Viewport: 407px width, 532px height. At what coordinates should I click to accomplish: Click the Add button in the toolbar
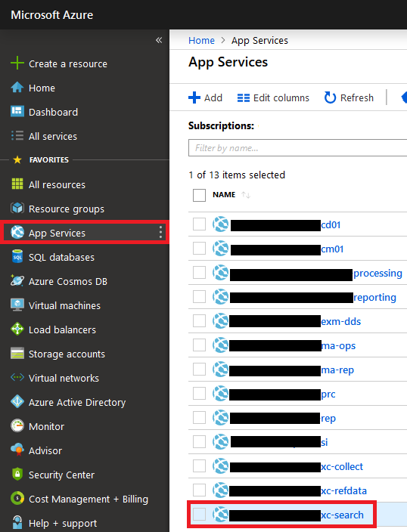pos(206,97)
